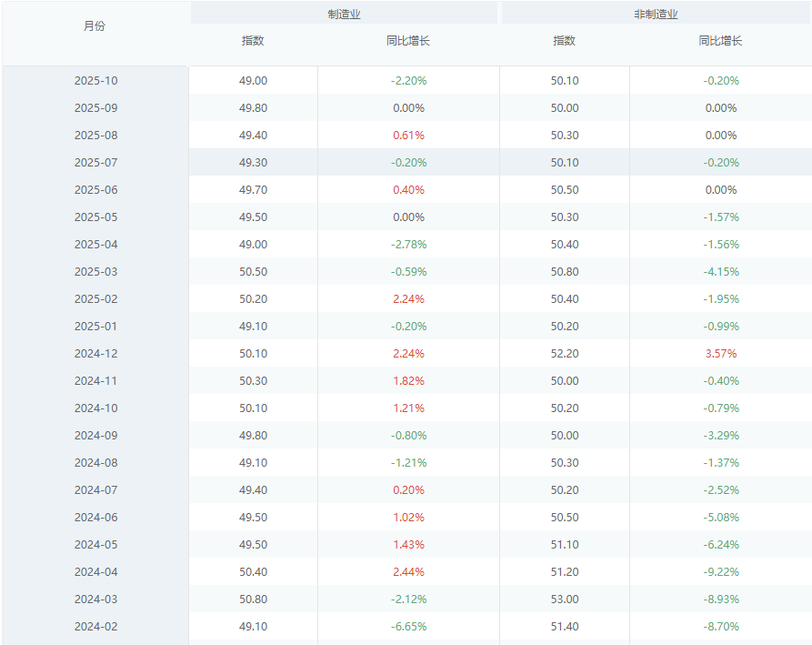The width and height of the screenshot is (812, 645).
Task: Click the 2.44% growth value for 2024-04
Action: 408,572
